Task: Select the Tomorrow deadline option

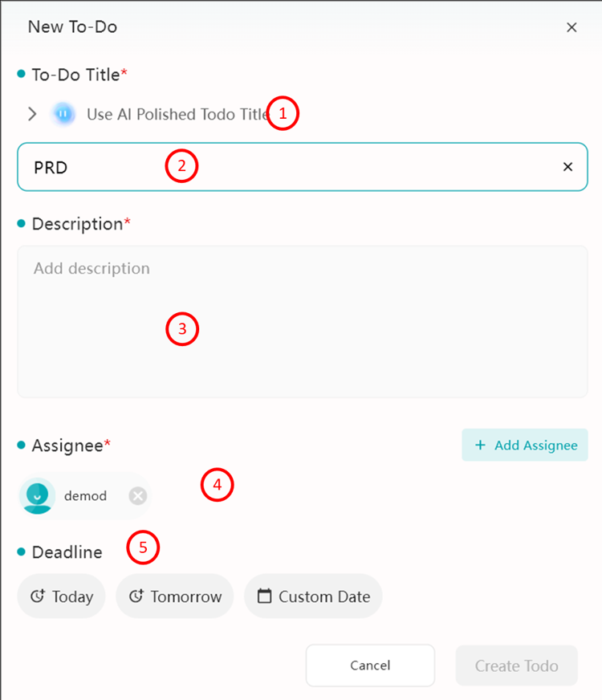Action: pos(175,596)
